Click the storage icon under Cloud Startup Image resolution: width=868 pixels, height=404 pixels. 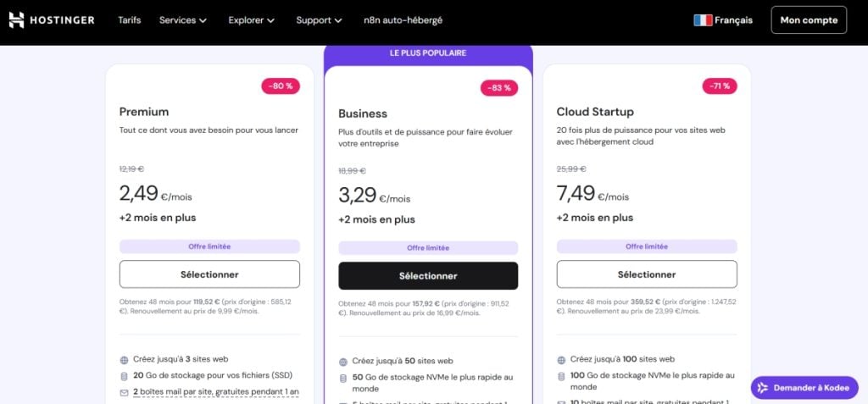562,376
